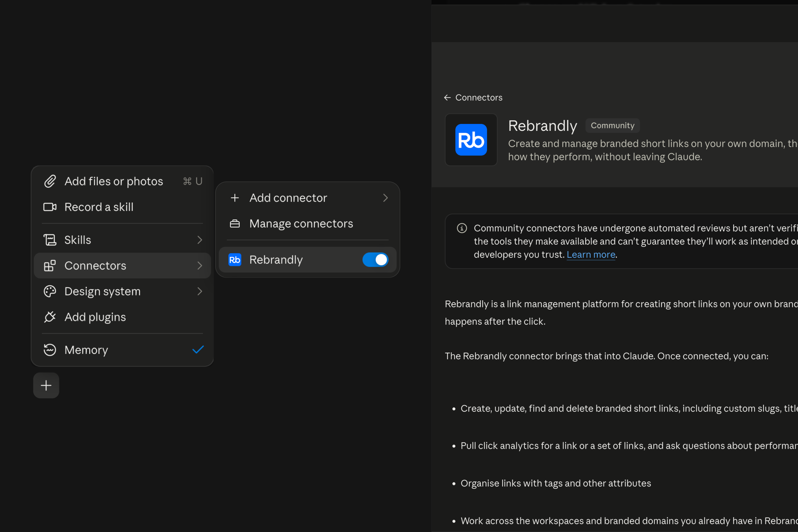798x532 pixels.
Task: Expand the Skills submenu chevron
Action: [x=200, y=240]
